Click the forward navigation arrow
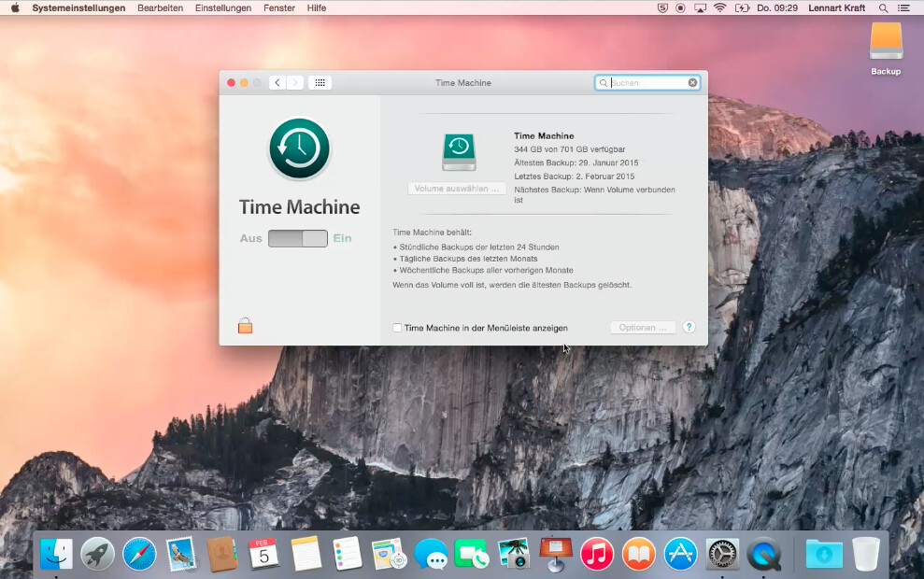 [x=295, y=82]
